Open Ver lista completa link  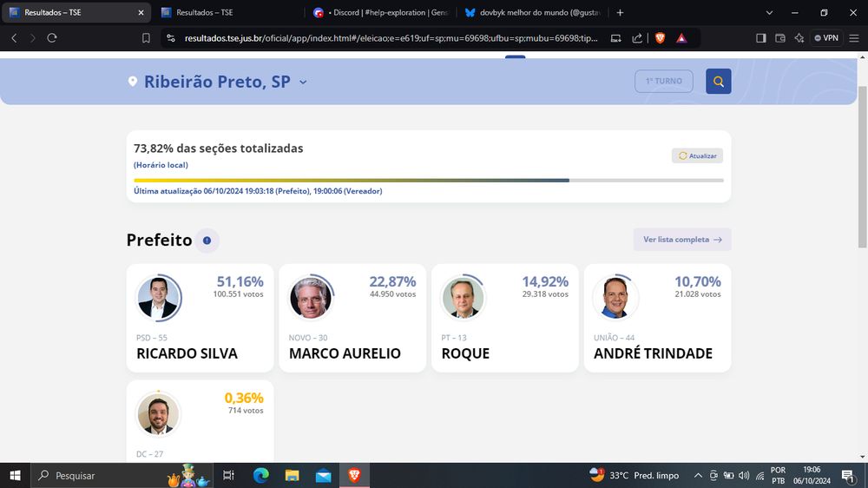click(x=682, y=240)
